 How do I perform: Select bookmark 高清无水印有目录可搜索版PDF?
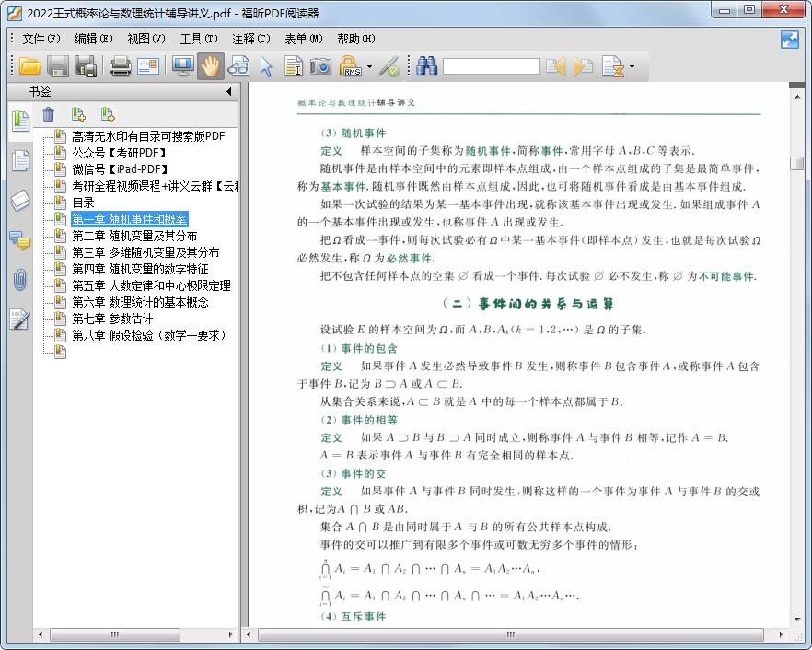(x=148, y=136)
